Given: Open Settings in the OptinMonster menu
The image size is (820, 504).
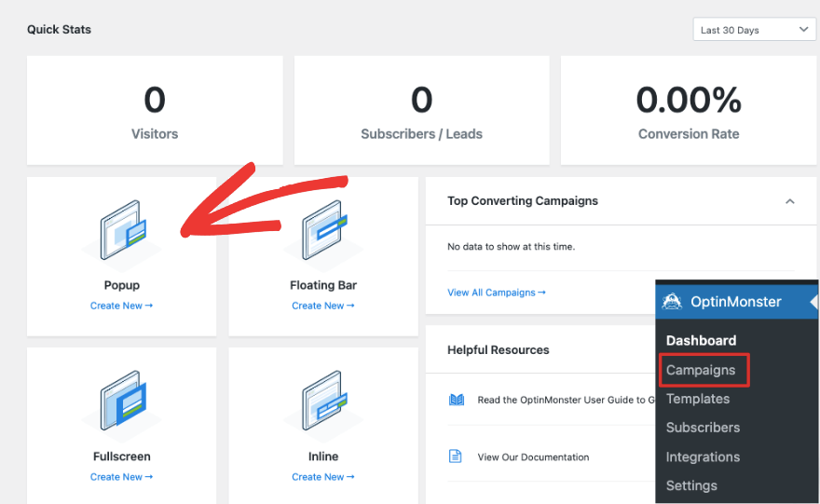Looking at the screenshot, I should point(691,485).
